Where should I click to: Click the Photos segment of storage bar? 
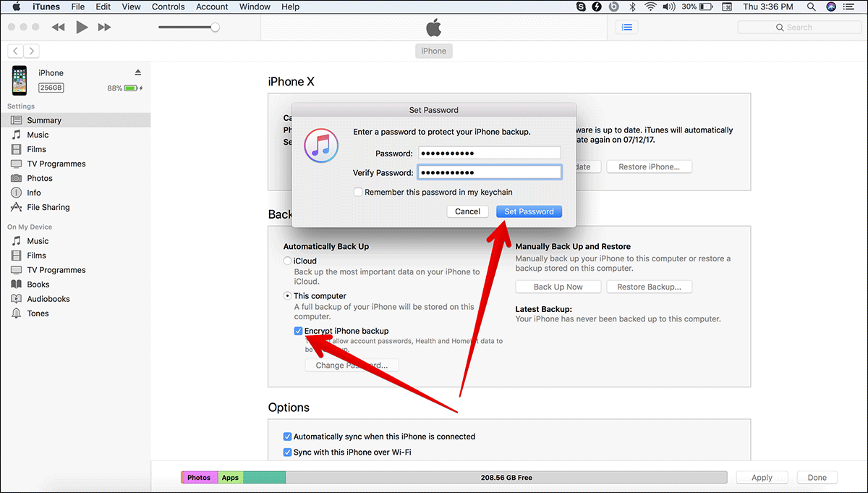[199, 478]
